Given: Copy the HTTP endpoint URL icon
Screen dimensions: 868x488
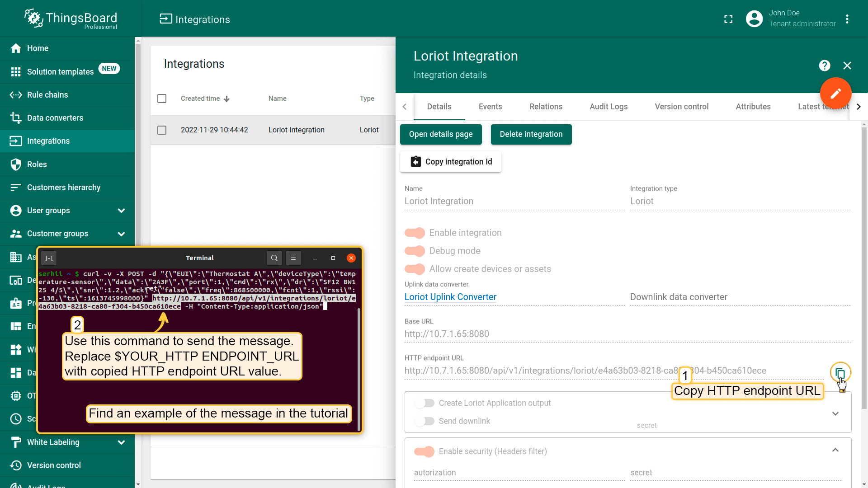Looking at the screenshot, I should click(x=840, y=373).
